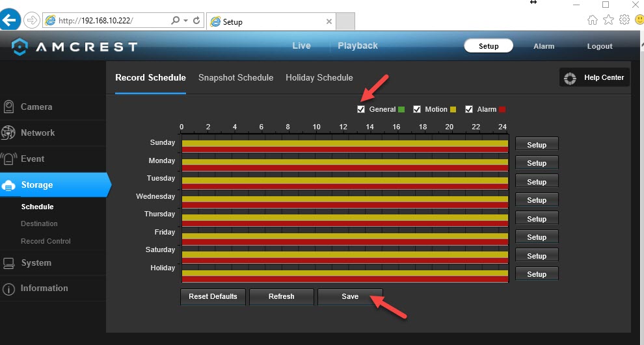644x345 pixels.
Task: Click the Holiday schedule timeline bar
Action: click(x=345, y=274)
